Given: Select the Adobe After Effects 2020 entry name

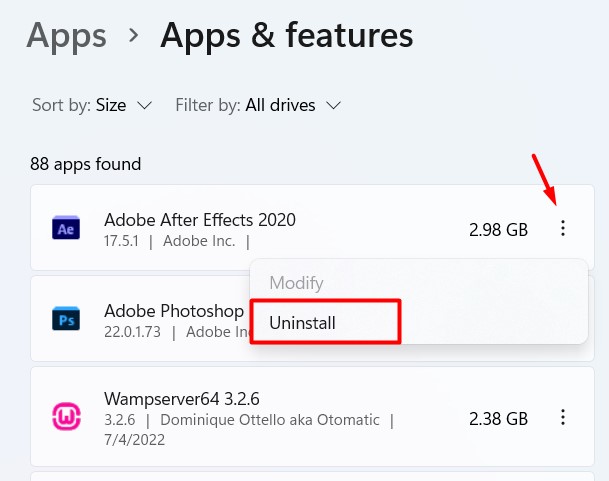Looking at the screenshot, I should click(200, 219).
